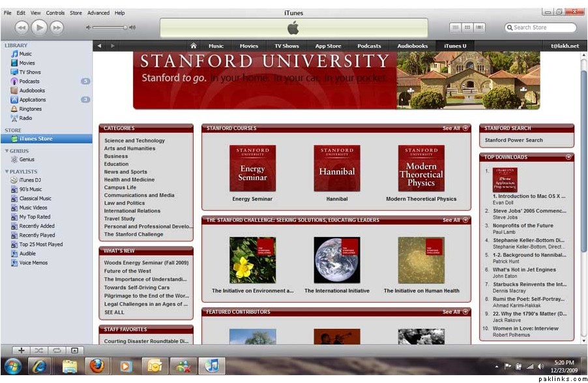Click the taskbar volume speaker icon
The image size is (588, 383).
click(540, 366)
